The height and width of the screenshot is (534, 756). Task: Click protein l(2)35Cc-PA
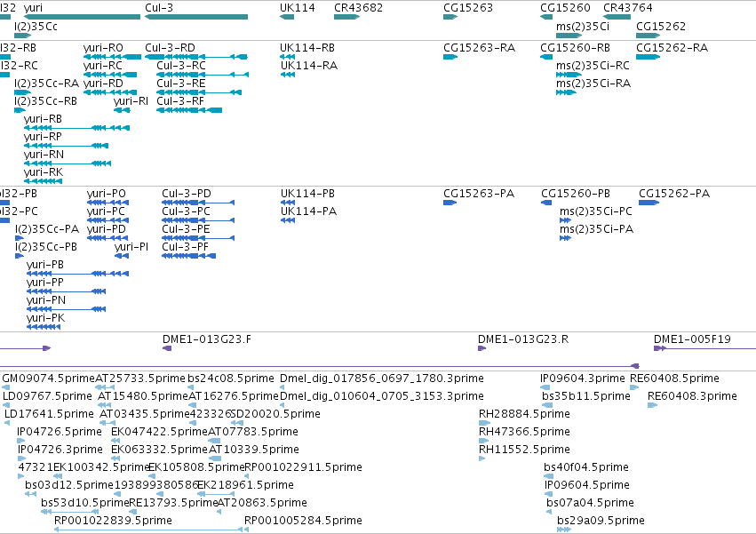coord(20,238)
